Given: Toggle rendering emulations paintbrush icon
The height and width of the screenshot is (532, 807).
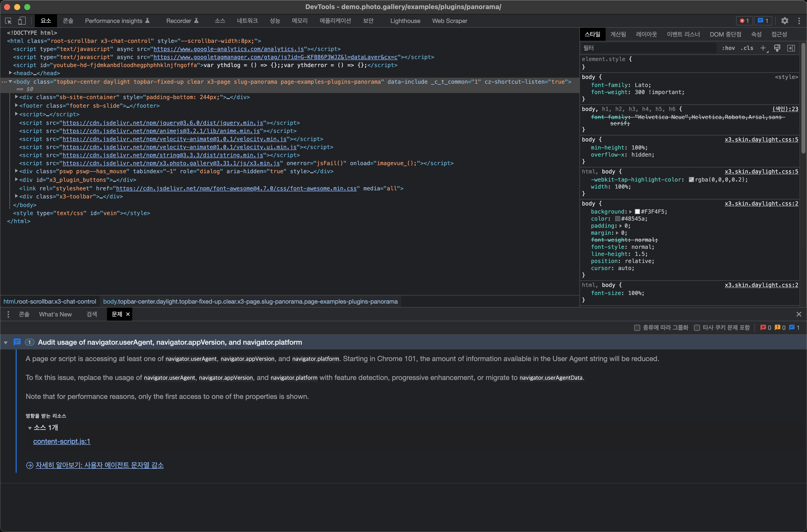Looking at the screenshot, I should [777, 48].
